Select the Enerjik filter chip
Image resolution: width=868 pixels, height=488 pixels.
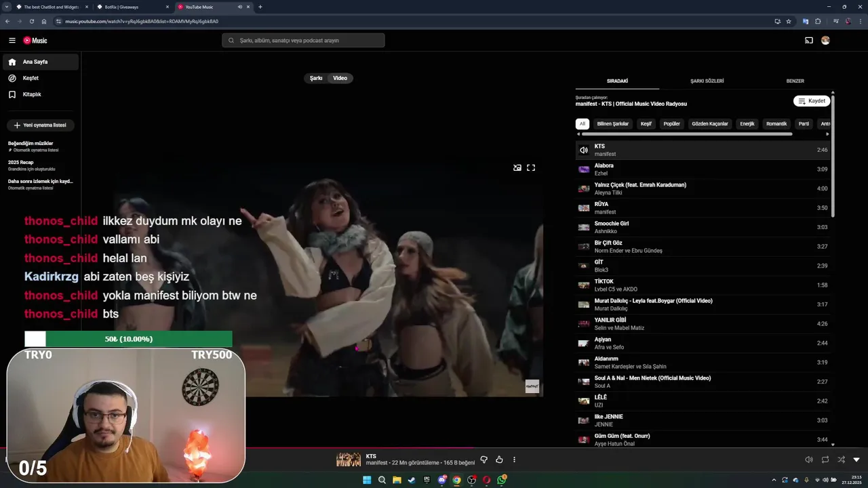tap(747, 124)
